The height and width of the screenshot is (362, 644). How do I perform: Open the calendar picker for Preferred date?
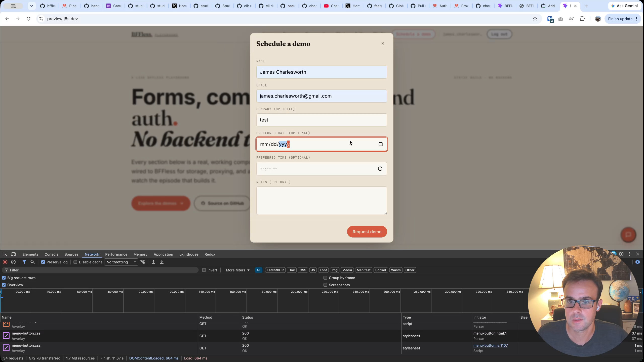coord(380,144)
